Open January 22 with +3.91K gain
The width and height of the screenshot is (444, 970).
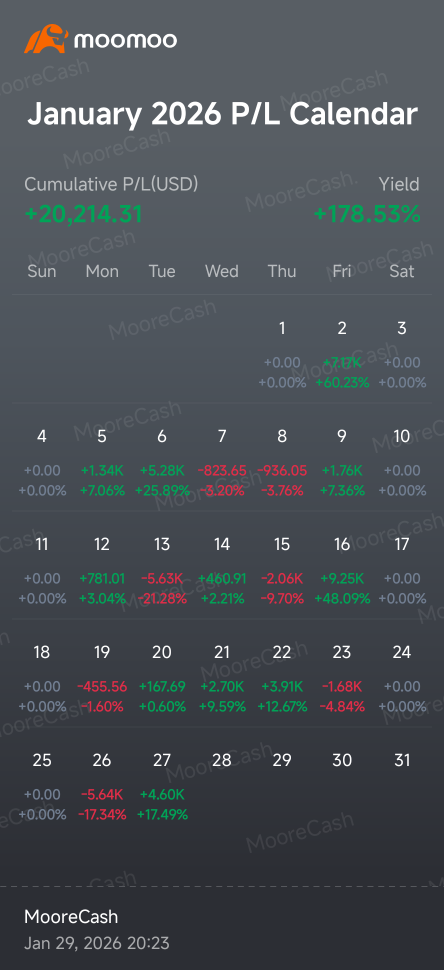[x=282, y=679]
